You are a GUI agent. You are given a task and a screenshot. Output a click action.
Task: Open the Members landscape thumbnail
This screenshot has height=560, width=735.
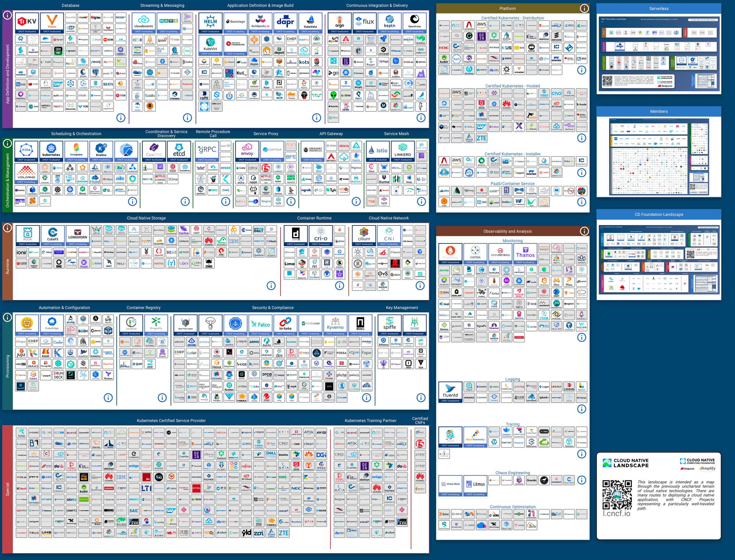click(x=659, y=157)
